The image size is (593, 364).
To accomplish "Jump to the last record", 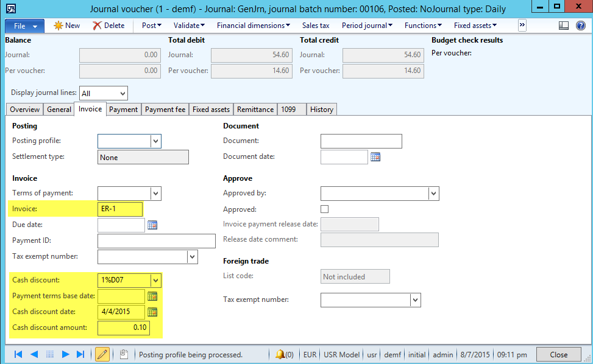I will 80,354.
